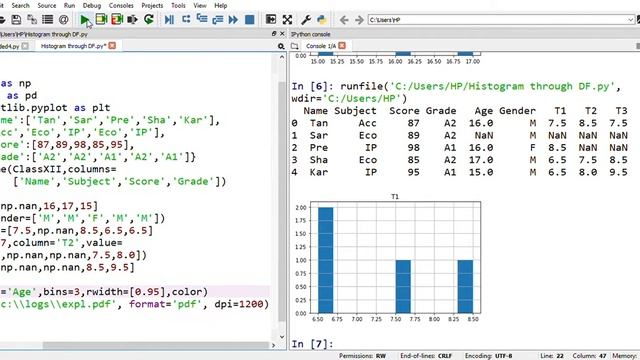
Task: Click the Column: 47 status indicator
Action: pos(589,356)
